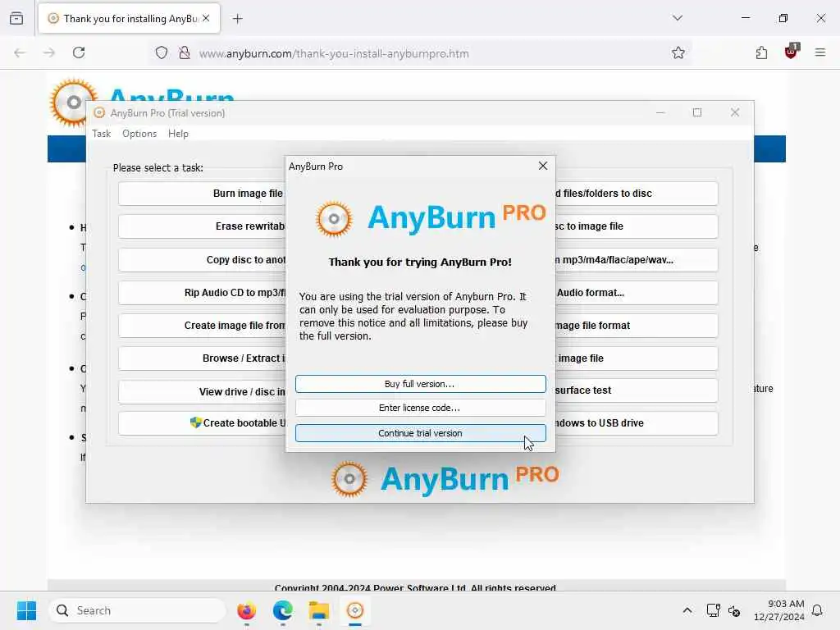Click disc to image file task button
The width and height of the screenshot is (840, 630).
coord(637,226)
